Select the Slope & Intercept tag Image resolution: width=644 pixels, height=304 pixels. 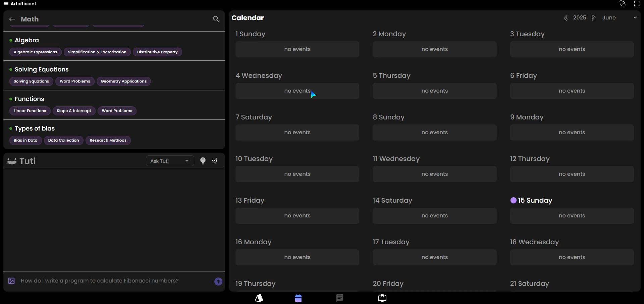click(74, 111)
